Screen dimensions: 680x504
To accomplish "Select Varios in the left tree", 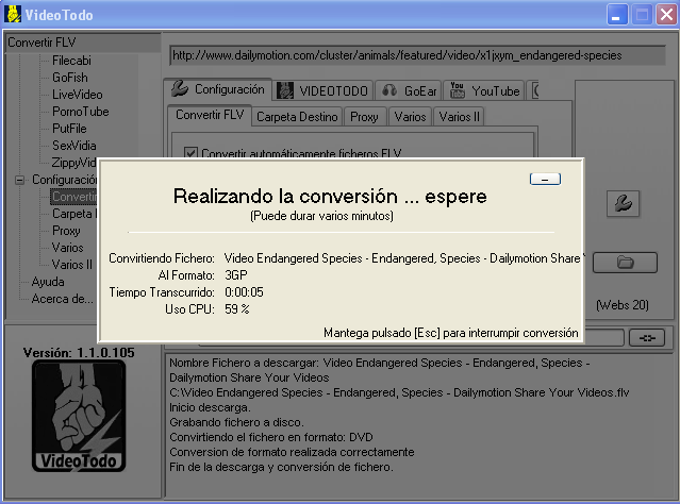I will click(67, 248).
